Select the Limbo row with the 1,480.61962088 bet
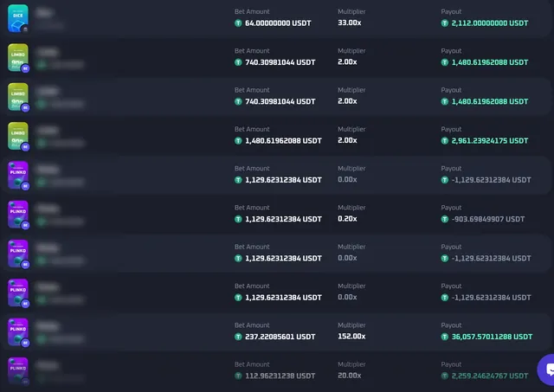This screenshot has width=554, height=392. (277, 136)
